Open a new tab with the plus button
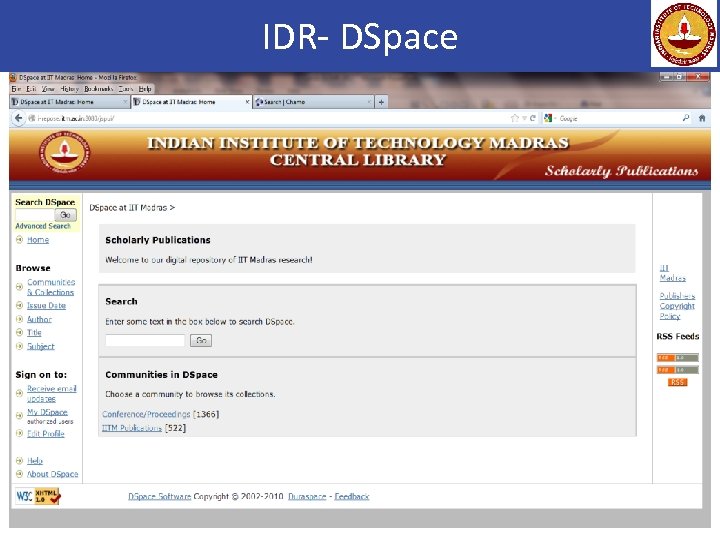720x540 pixels. [381, 102]
